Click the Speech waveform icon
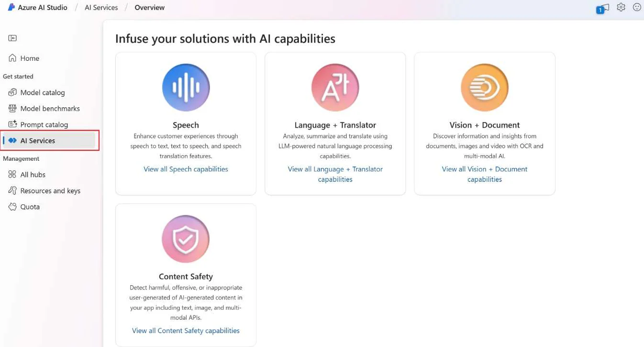Image resolution: width=644 pixels, height=347 pixels. coord(186,88)
